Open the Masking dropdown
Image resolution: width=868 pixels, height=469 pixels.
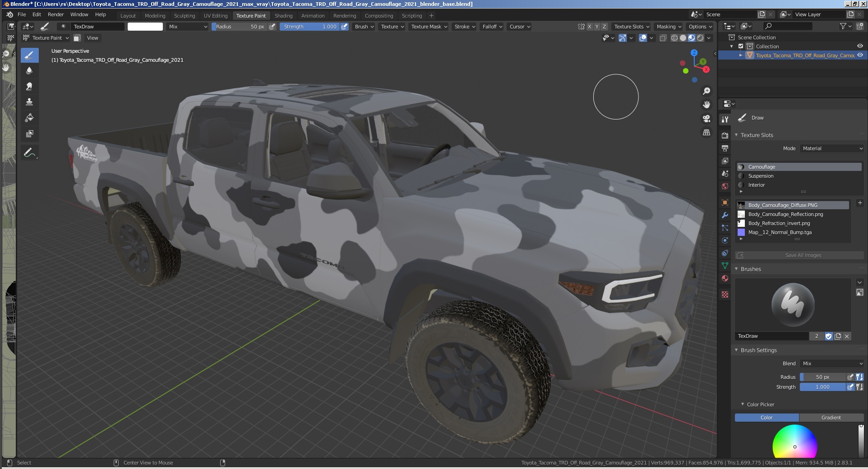click(669, 27)
